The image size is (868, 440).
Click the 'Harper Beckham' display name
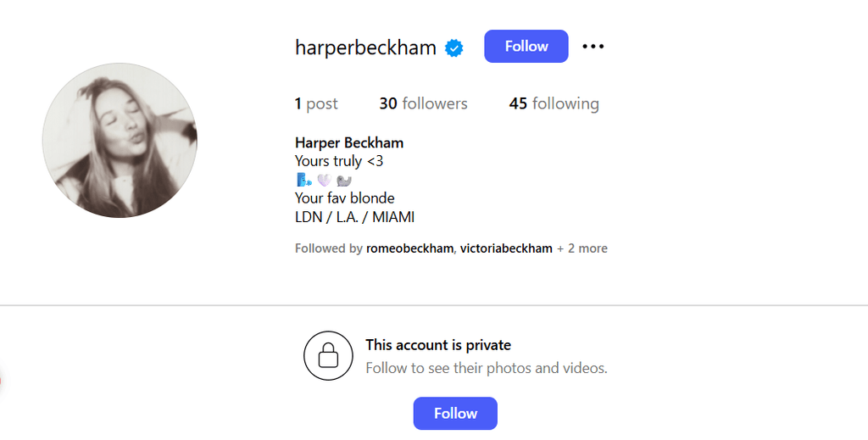coord(349,142)
